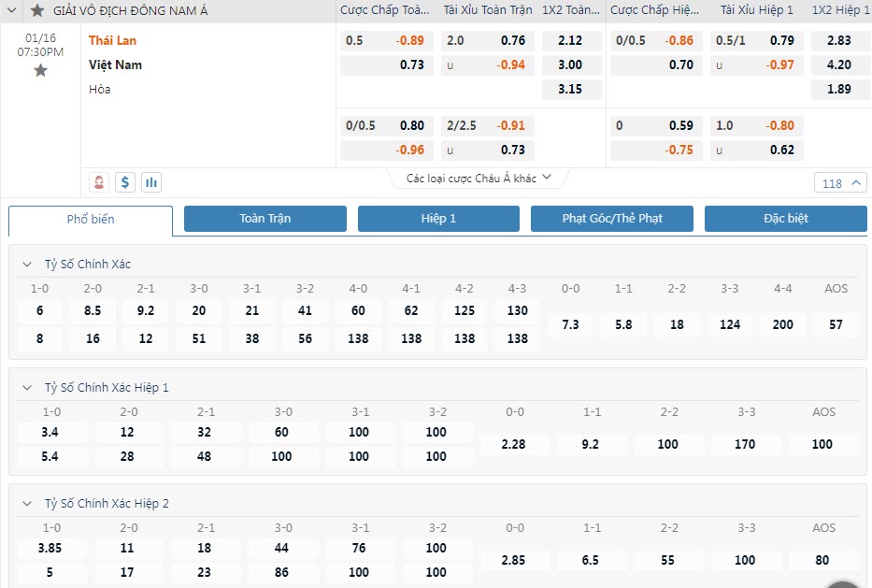Collapse Tỷ Số Chính Xác Hiệp 2 section
872x588 pixels.
click(x=27, y=504)
